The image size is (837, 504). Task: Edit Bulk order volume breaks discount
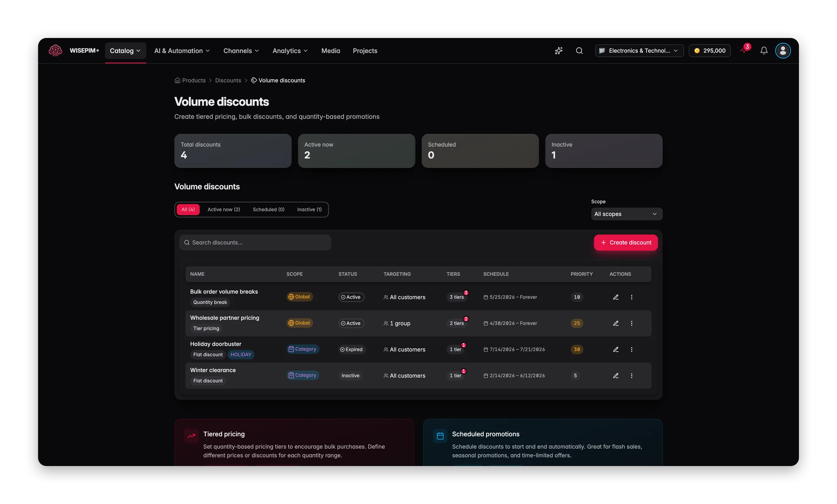click(x=616, y=297)
